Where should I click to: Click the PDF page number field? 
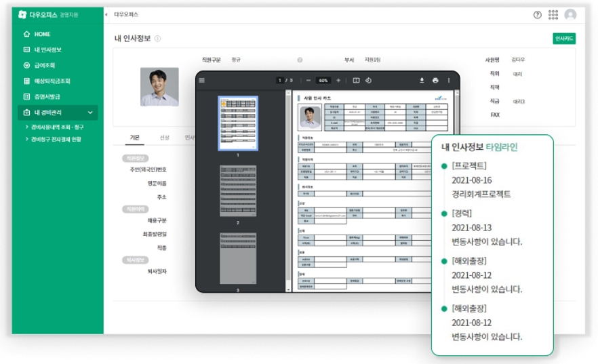tap(280, 81)
